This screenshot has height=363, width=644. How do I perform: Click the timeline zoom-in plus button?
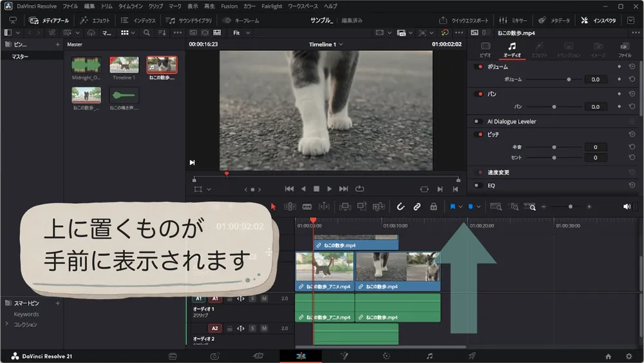(589, 207)
